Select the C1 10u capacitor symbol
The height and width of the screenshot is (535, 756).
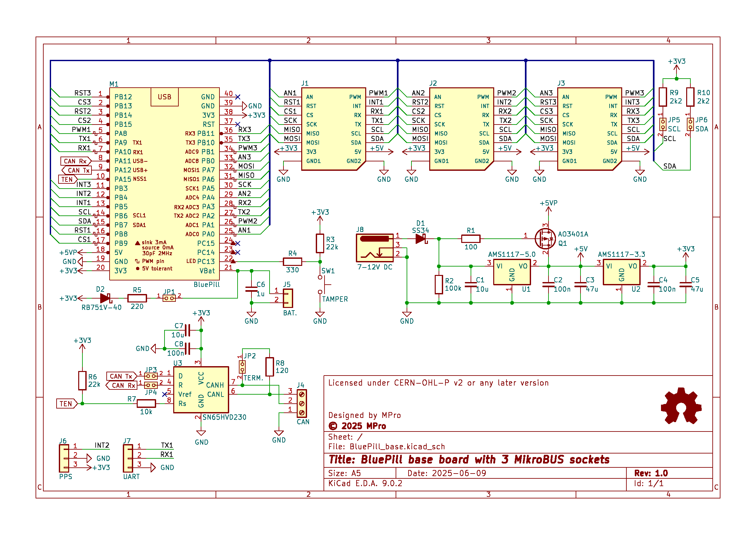click(471, 285)
